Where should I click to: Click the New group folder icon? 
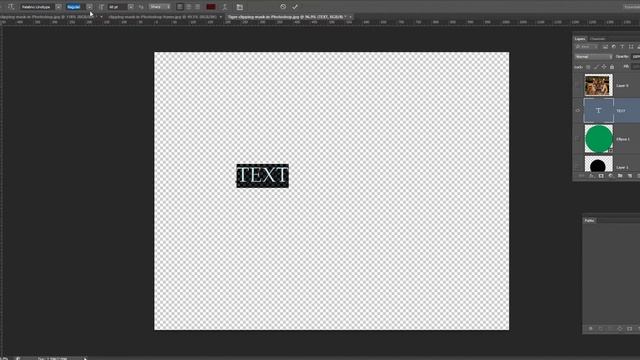[620, 176]
